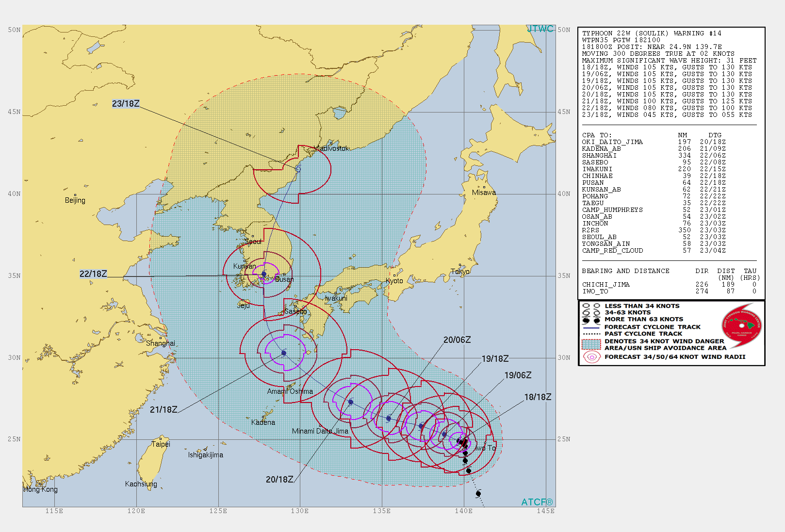
Task: Click the past cyclone track dotted line sample
Action: [x=591, y=334]
